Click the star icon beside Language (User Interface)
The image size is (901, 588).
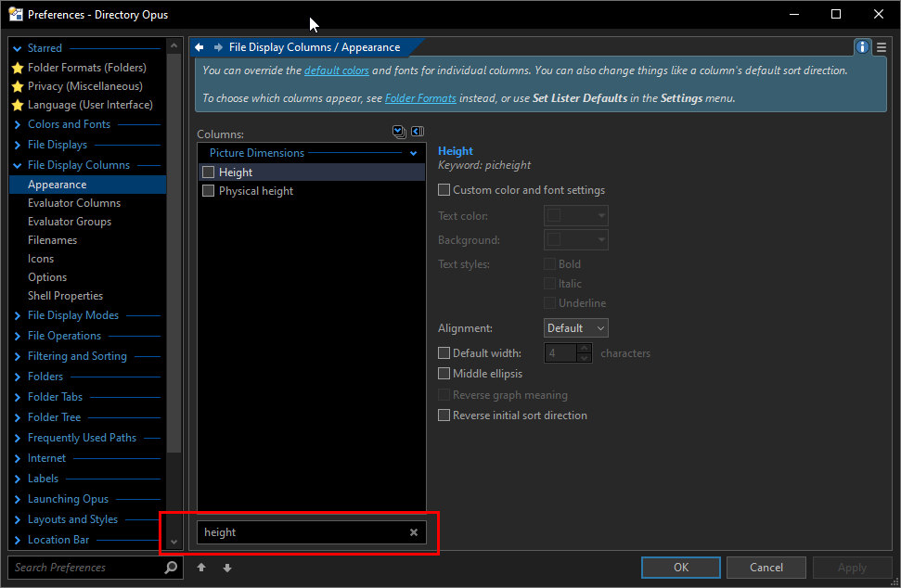pyautogui.click(x=18, y=105)
